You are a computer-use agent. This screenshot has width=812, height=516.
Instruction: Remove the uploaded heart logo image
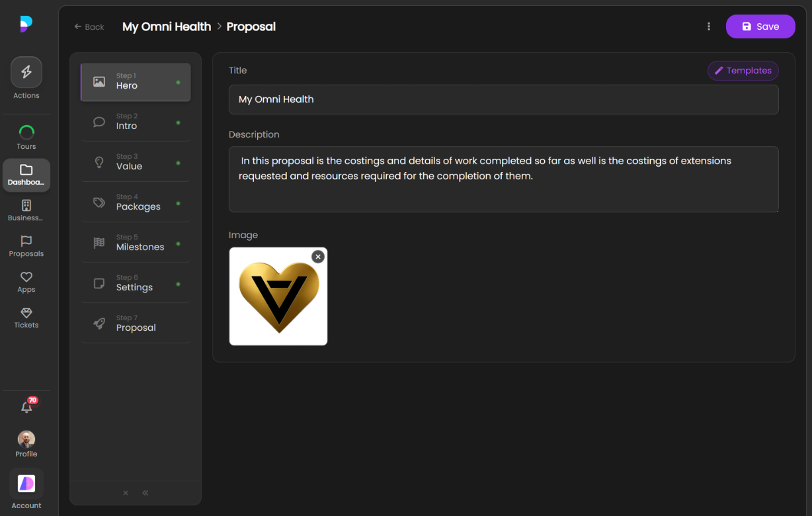click(318, 256)
